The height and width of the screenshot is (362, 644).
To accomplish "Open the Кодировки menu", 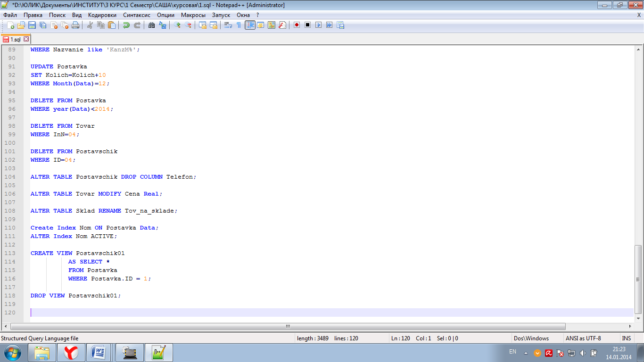I will coord(102,15).
